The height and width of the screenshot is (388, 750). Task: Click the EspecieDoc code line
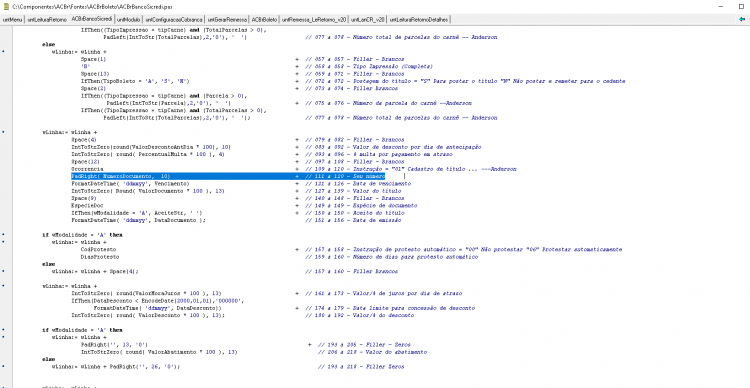[x=87, y=206]
